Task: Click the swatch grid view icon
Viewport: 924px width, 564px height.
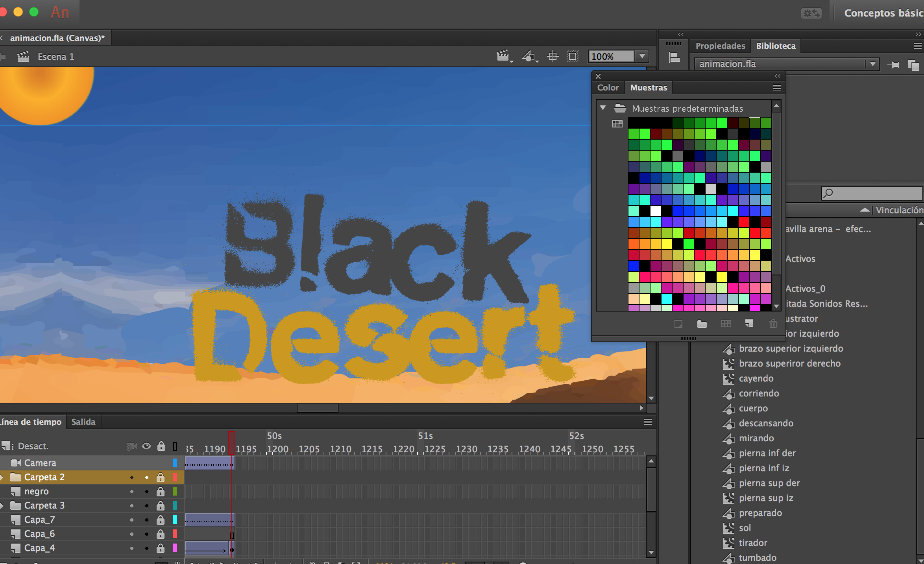Action: tap(617, 124)
